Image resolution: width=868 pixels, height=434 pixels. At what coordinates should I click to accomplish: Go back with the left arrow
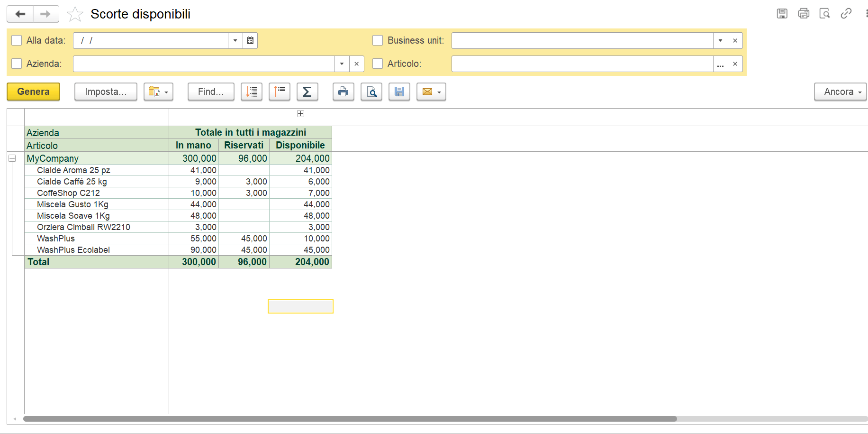coord(20,14)
